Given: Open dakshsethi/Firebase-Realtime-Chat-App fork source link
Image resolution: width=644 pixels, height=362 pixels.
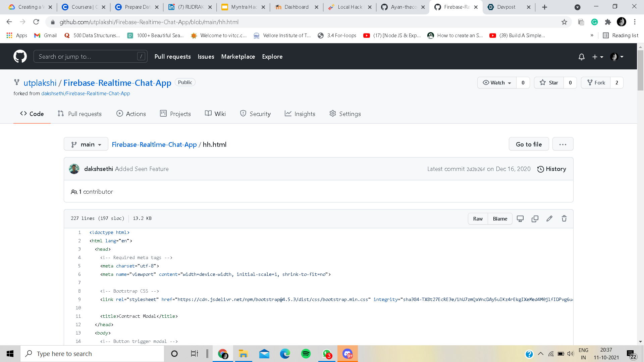Looking at the screenshot, I should click(86, 94).
